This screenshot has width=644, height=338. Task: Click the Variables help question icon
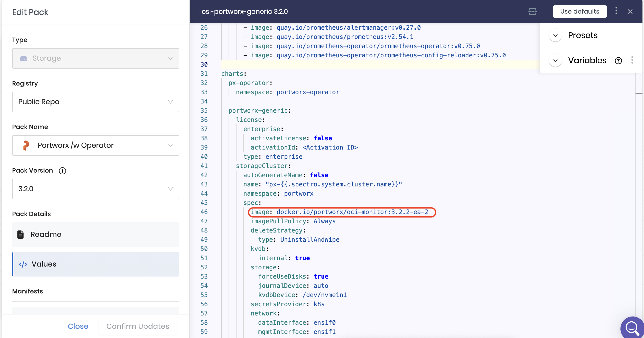point(618,61)
